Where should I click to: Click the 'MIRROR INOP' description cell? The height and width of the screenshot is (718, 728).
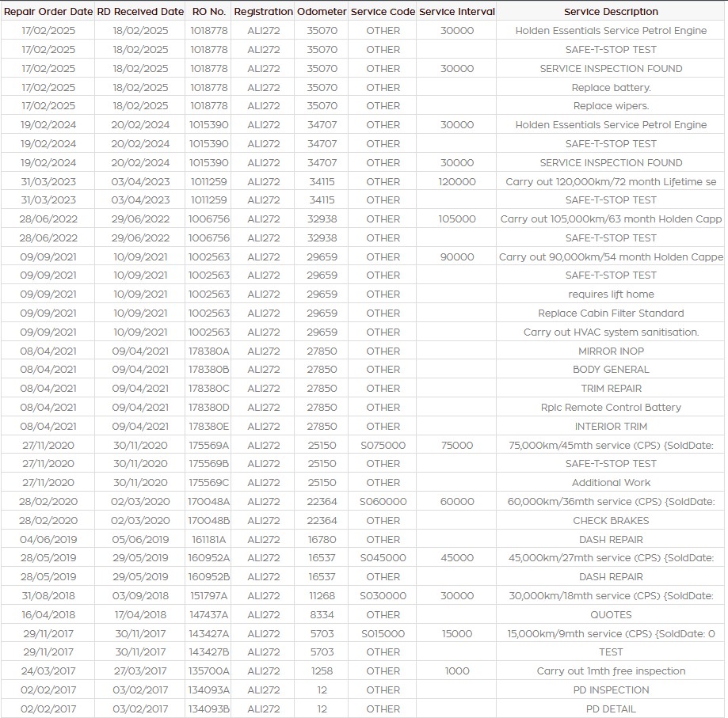click(611, 351)
